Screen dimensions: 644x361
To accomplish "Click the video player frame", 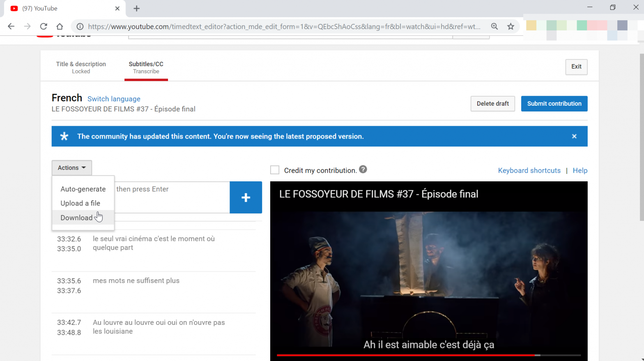I will click(429, 271).
